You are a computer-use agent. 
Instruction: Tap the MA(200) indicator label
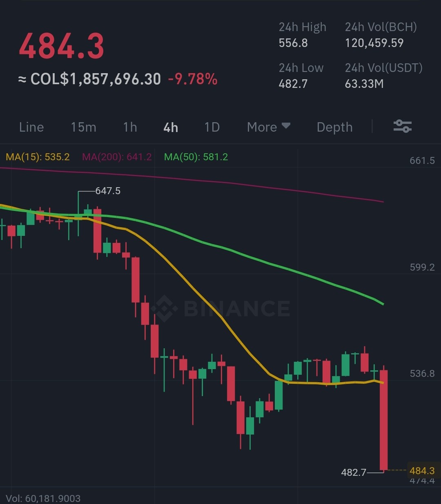click(x=117, y=157)
